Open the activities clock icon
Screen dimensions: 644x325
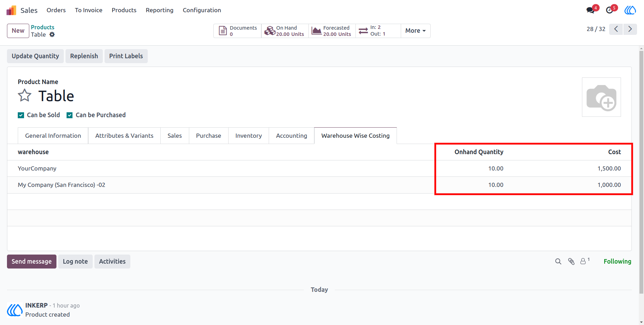pyautogui.click(x=609, y=10)
